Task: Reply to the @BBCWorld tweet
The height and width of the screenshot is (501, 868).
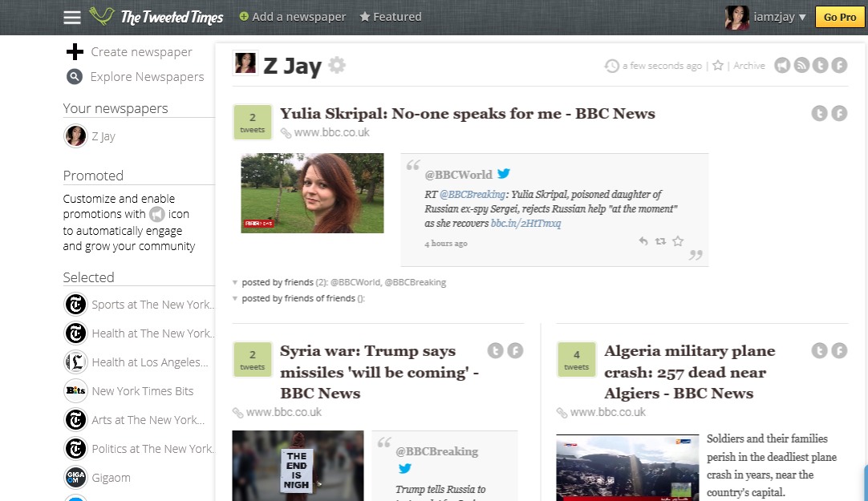Action: click(x=643, y=241)
